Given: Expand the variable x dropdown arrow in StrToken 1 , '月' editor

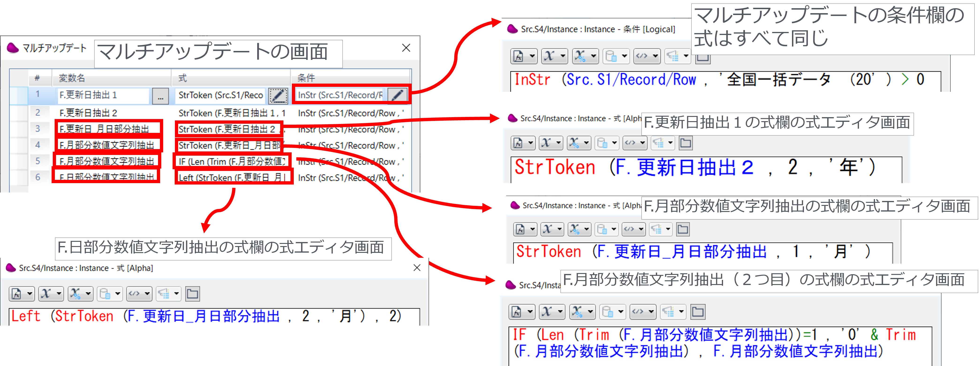Looking at the screenshot, I should coord(560,229).
